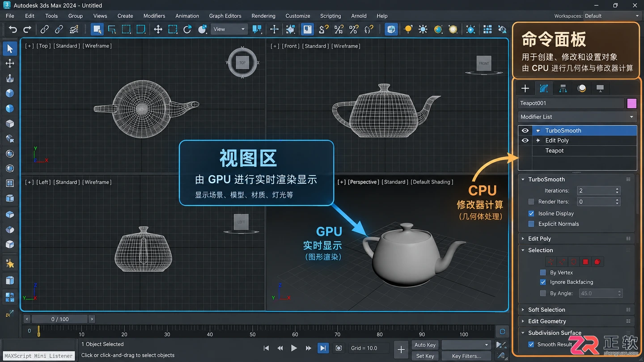Open the Arnold menu
The height and width of the screenshot is (362, 644).
(359, 16)
